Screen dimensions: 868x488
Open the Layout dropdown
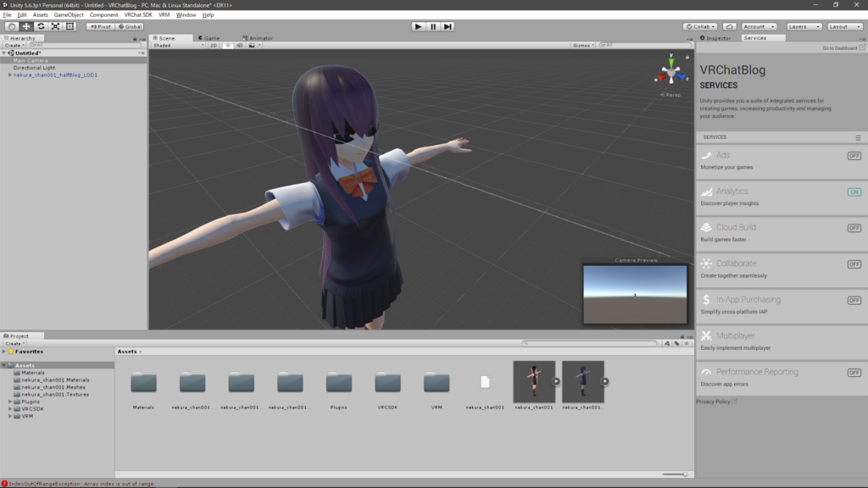[845, 26]
